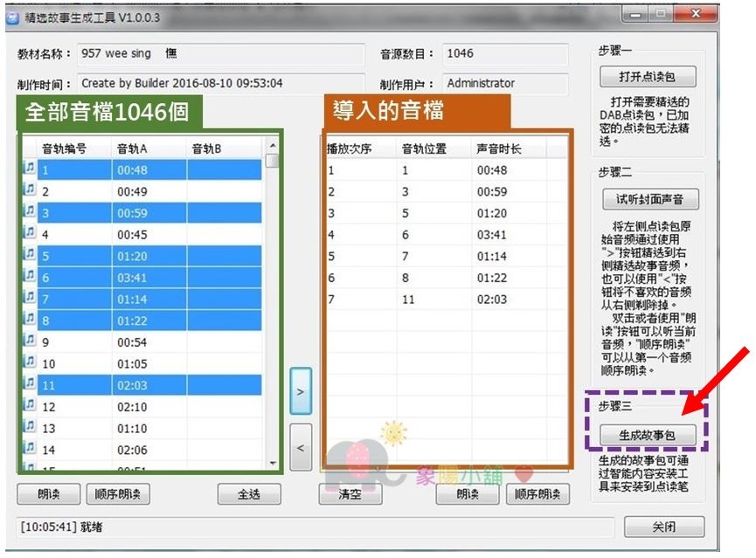Click the 音轨A column header
The height and width of the screenshot is (558, 756).
149,148
